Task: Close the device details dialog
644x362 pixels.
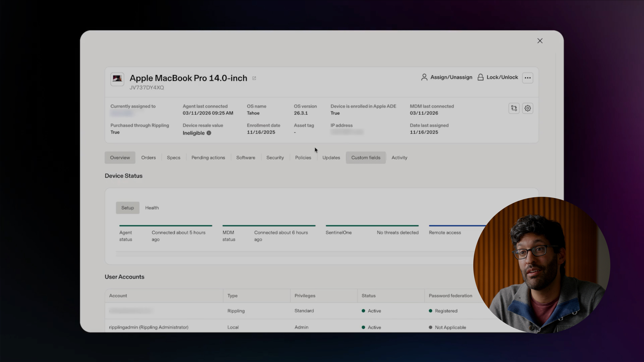Action: tap(540, 41)
